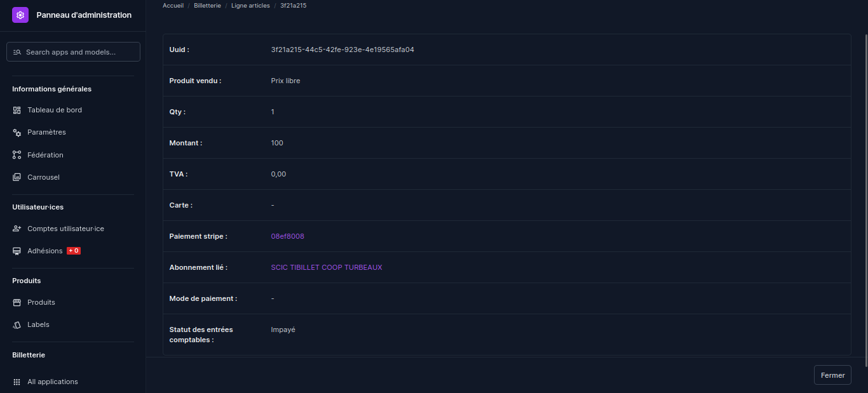This screenshot has height=393, width=868.
Task: Click the purple admin panel logo icon
Action: pos(20,15)
